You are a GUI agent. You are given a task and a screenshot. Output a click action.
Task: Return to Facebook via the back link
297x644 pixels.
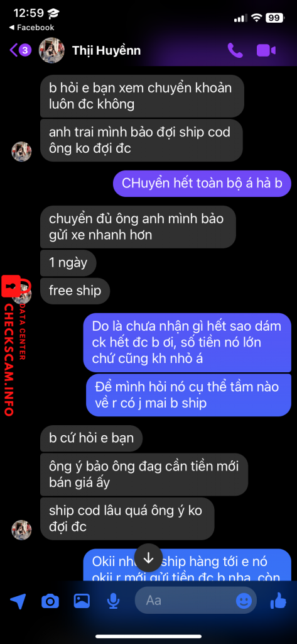(x=31, y=28)
